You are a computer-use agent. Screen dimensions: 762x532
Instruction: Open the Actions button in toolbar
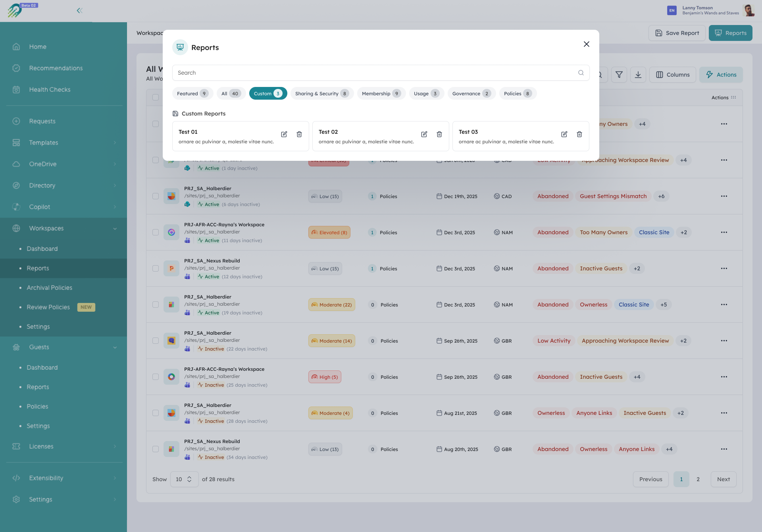pyautogui.click(x=721, y=75)
